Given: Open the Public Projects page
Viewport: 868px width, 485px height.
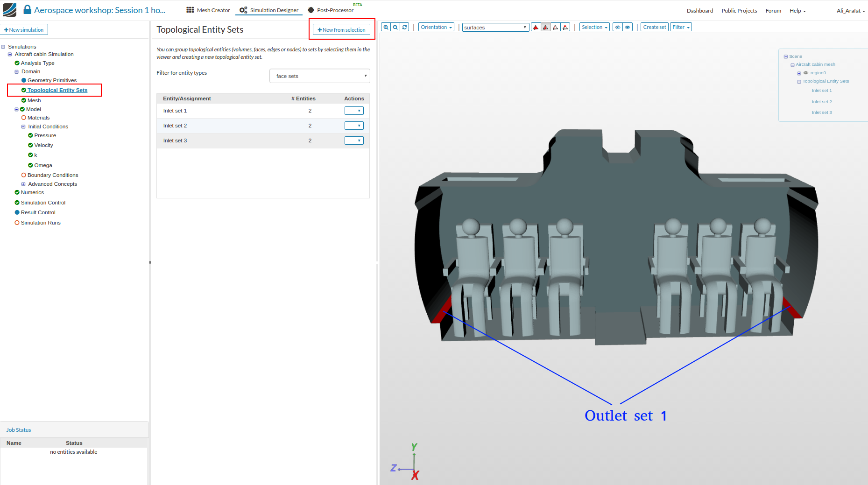Looking at the screenshot, I should [x=739, y=11].
